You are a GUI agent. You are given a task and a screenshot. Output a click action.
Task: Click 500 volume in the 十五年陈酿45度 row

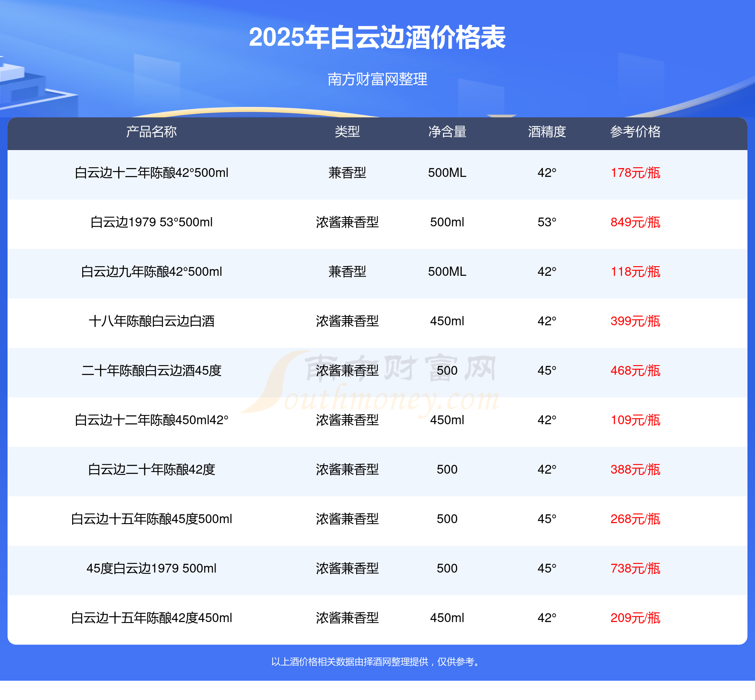point(447,519)
